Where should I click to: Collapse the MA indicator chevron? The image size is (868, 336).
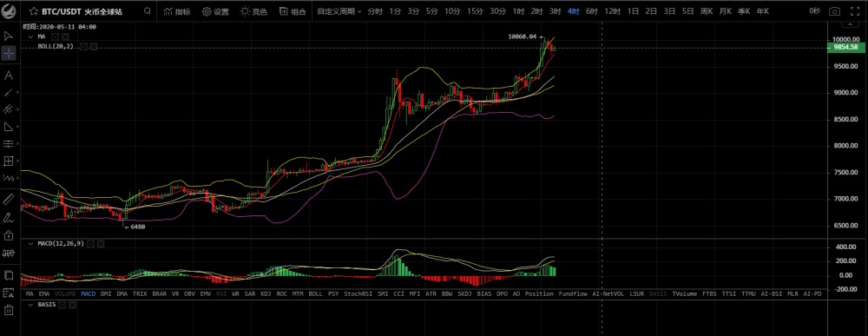[31, 36]
